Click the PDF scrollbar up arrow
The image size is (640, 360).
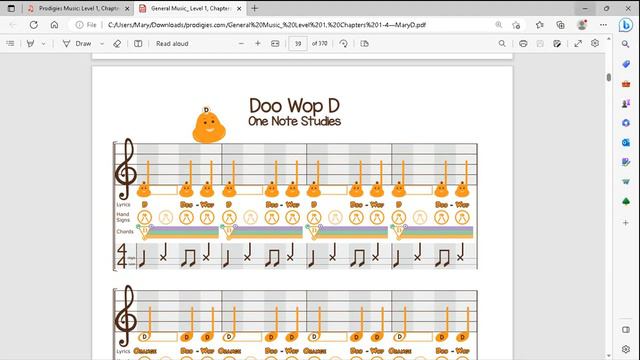pyautogui.click(x=609, y=39)
